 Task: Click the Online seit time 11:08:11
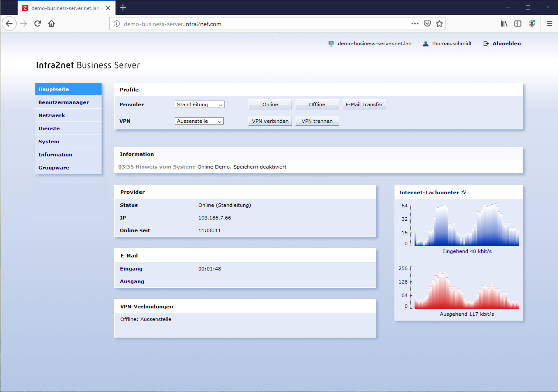coord(210,230)
